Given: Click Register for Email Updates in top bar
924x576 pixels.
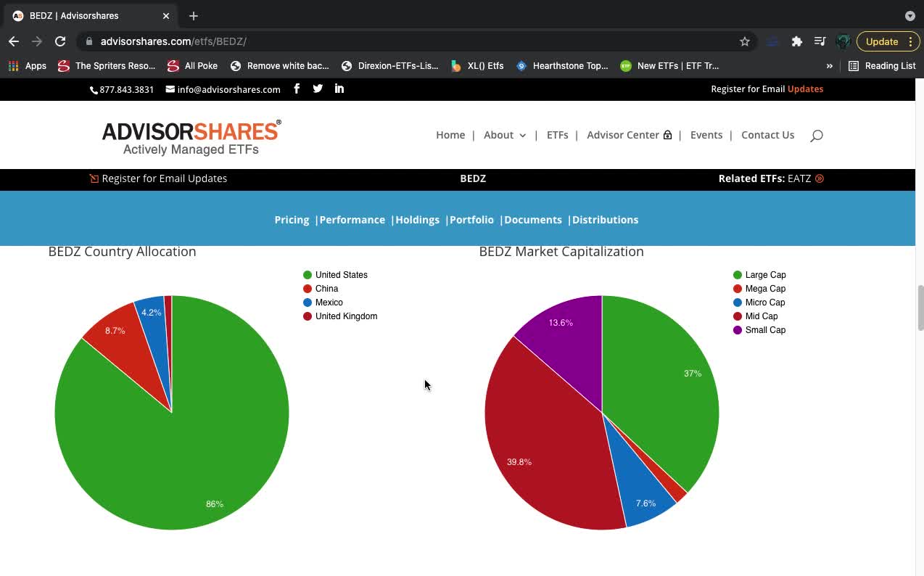Looking at the screenshot, I should click(767, 89).
